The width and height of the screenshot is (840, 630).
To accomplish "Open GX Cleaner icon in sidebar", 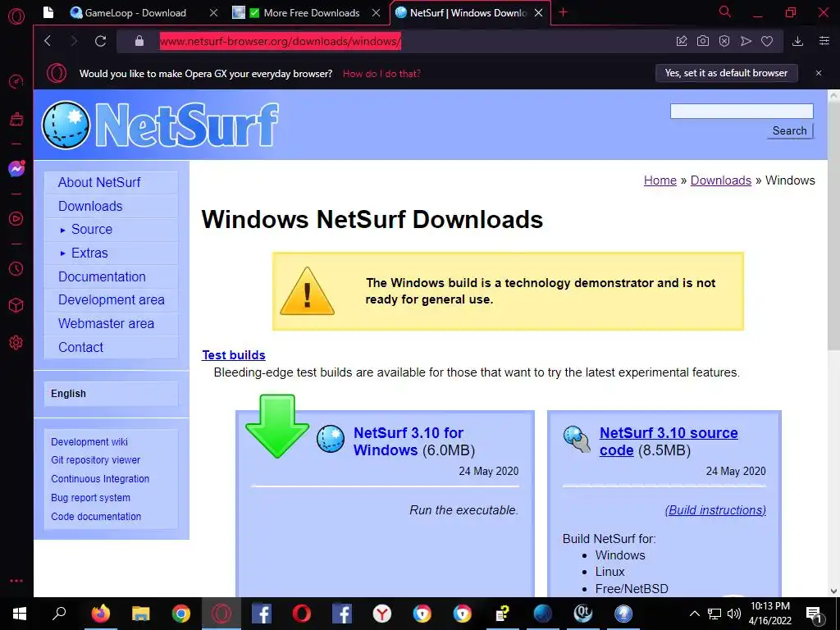I will click(16, 118).
